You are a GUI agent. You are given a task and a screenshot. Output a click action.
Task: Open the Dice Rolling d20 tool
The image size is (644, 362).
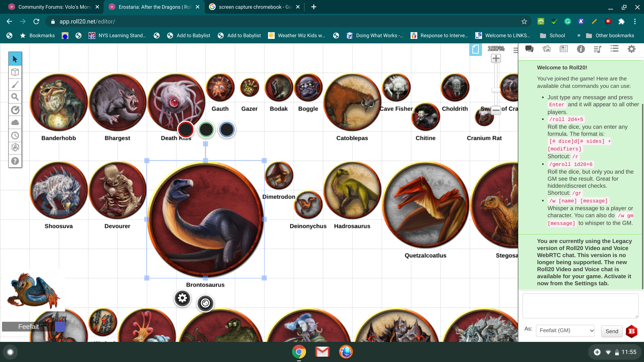point(15,148)
